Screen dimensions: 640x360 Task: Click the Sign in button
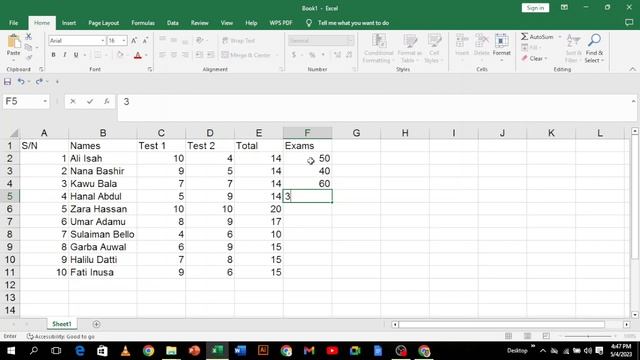click(535, 8)
